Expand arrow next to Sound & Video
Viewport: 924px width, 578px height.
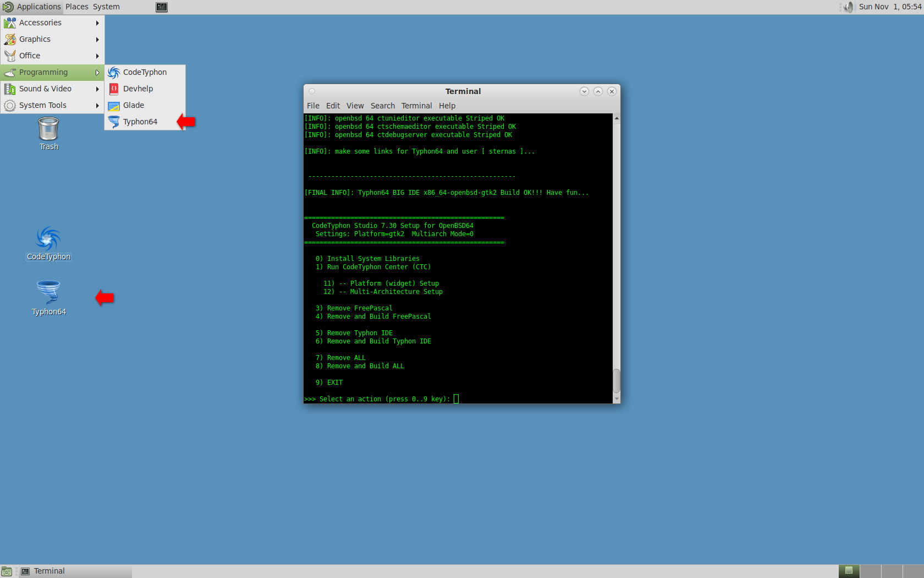(x=97, y=89)
